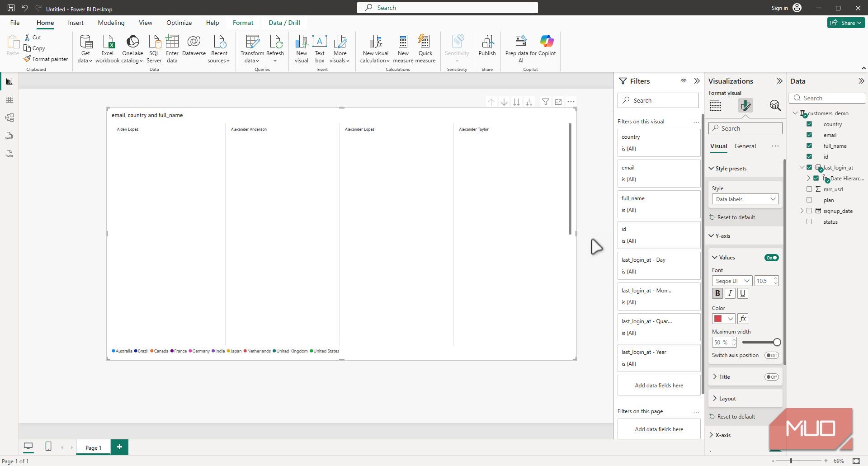Click SQL Server data source
This screenshot has width=868, height=466.
coord(154,49)
